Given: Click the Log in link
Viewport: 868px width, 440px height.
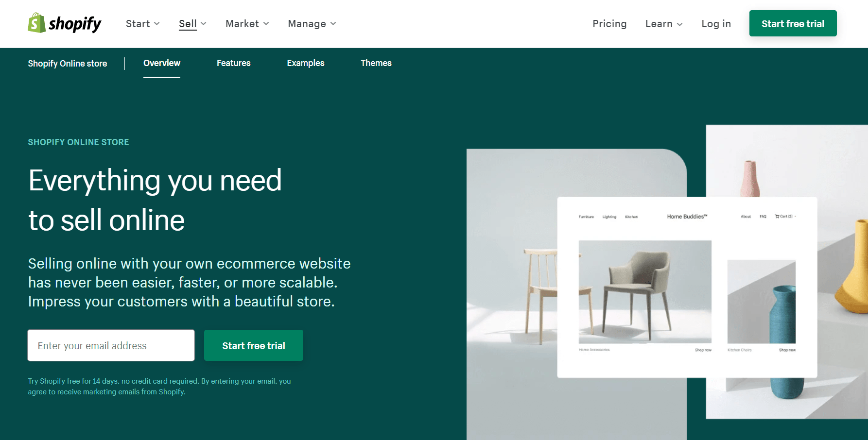Looking at the screenshot, I should 716,24.
